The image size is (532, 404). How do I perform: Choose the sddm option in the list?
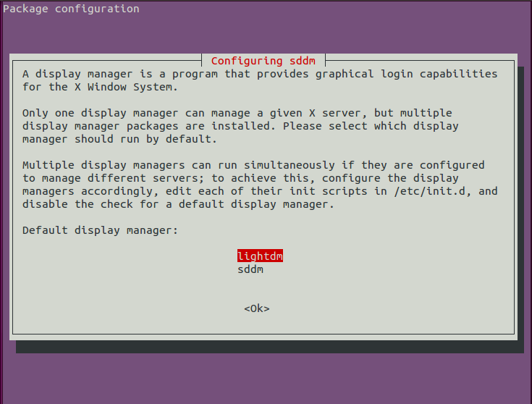click(x=250, y=269)
